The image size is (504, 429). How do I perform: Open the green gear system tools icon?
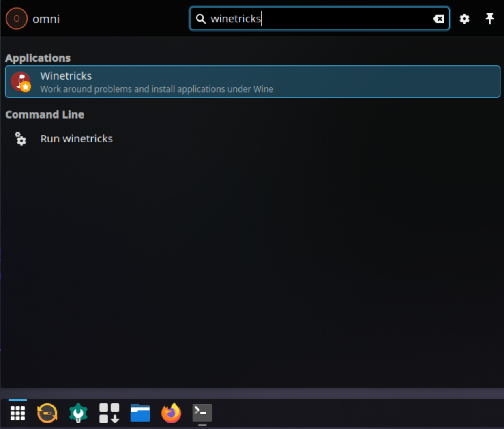[x=78, y=413]
